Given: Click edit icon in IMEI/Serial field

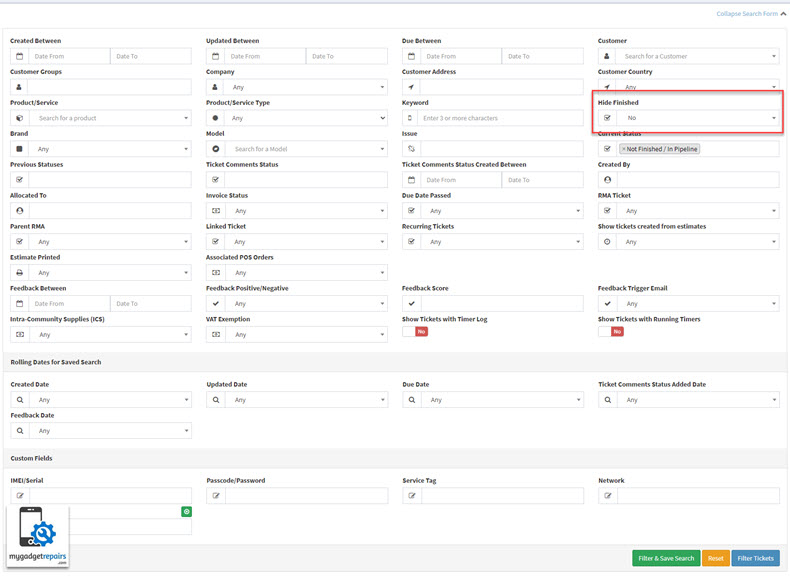Looking at the screenshot, I should click(x=20, y=495).
